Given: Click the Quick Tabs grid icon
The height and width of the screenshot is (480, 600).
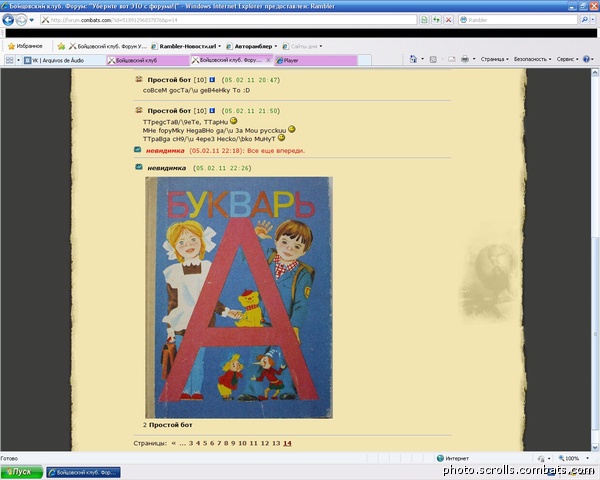Looking at the screenshot, I should click(x=10, y=60).
